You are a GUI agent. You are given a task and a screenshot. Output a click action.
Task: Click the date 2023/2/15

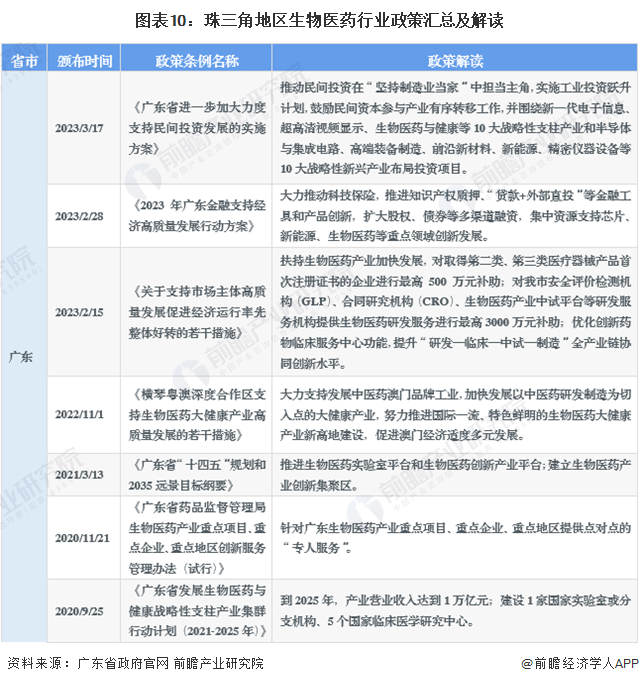(84, 312)
